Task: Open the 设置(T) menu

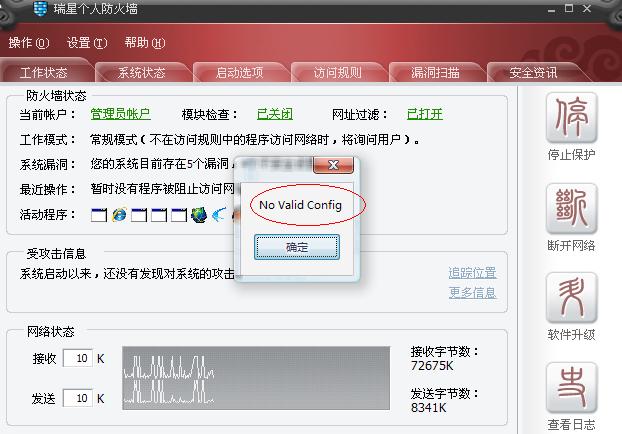Action: [x=87, y=42]
